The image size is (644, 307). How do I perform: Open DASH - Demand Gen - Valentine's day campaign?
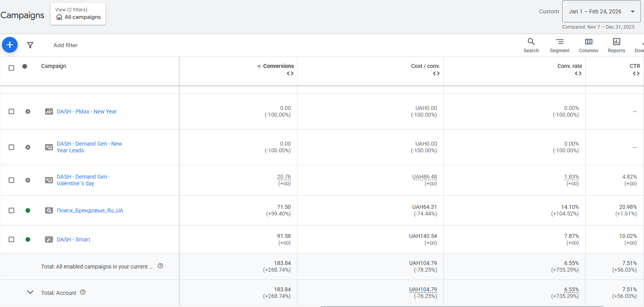point(83,180)
